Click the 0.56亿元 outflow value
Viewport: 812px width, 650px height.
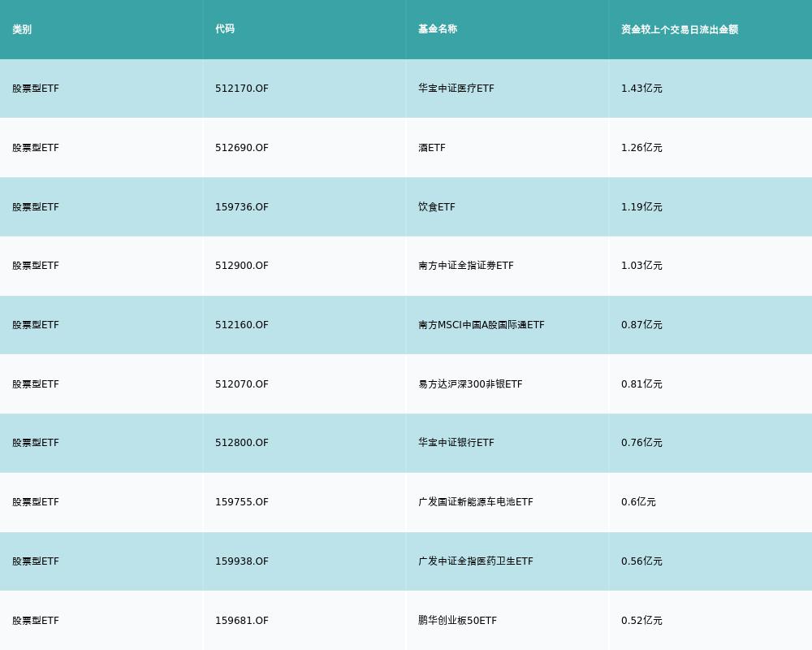[x=641, y=561]
